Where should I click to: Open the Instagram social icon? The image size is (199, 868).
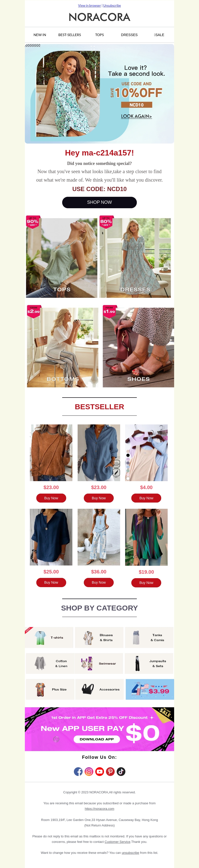tap(89, 771)
